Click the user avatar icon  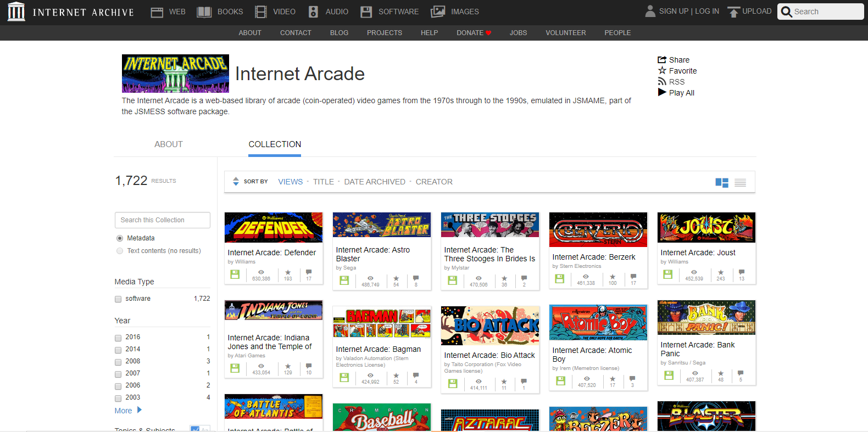(650, 12)
